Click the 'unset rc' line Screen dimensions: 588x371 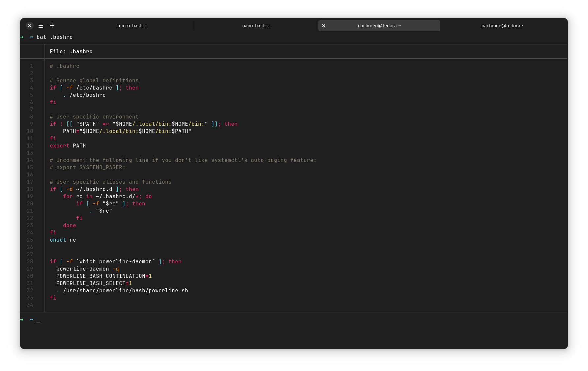tap(63, 240)
